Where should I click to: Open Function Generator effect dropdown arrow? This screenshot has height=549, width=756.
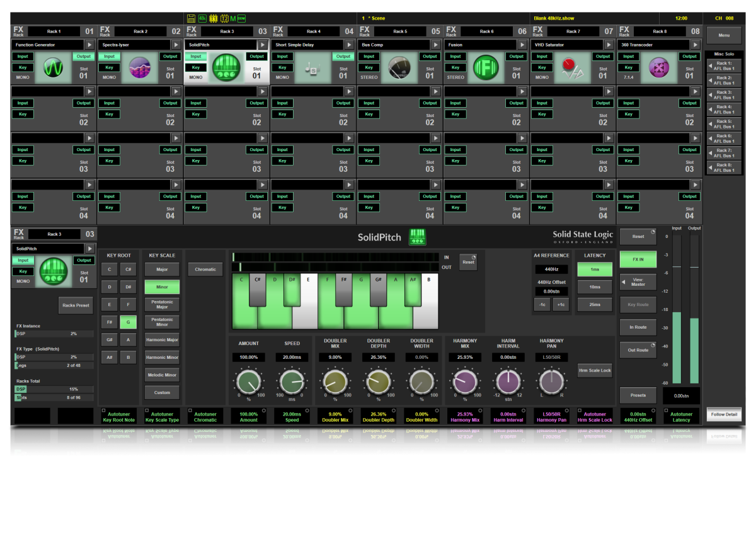[x=89, y=45]
